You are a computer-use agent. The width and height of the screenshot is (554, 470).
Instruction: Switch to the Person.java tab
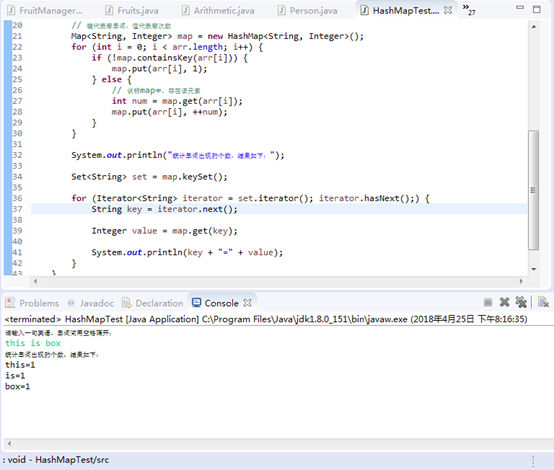click(308, 11)
